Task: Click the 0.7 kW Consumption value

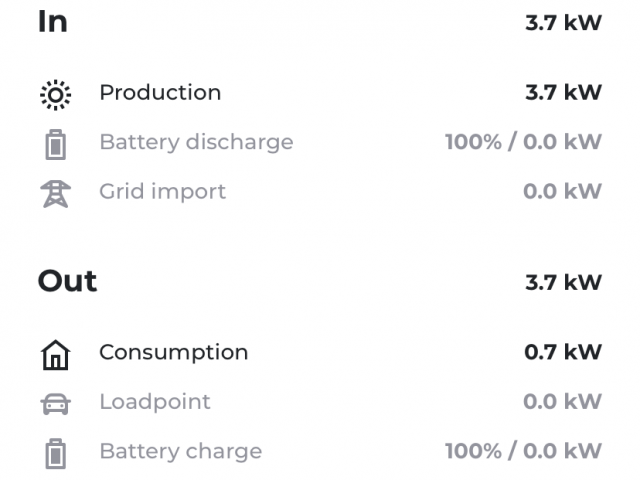Action: point(563,352)
